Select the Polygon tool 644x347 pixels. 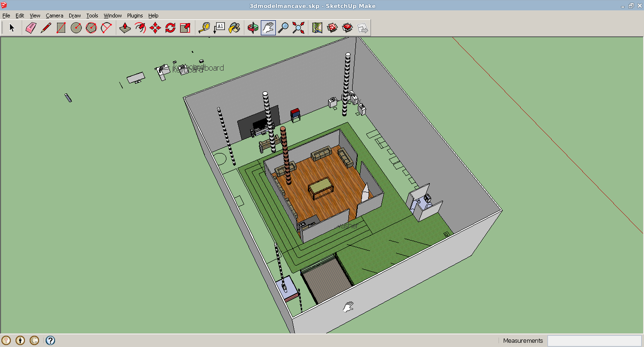91,28
